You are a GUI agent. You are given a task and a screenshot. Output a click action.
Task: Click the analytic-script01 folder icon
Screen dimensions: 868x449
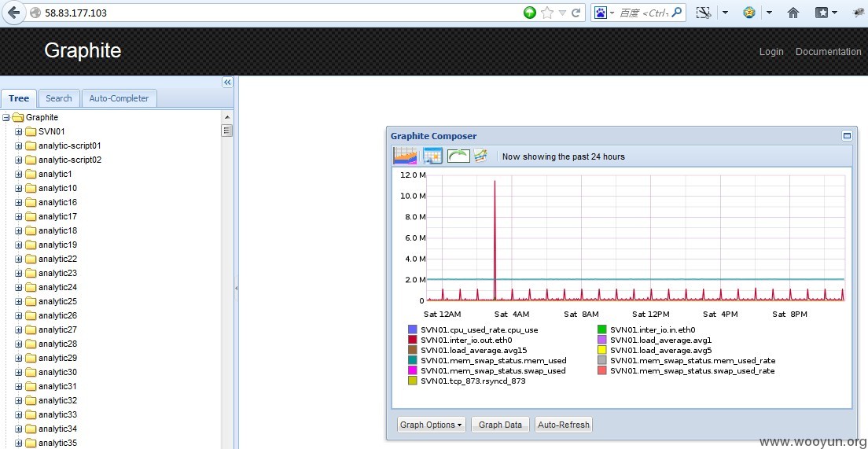(31, 145)
